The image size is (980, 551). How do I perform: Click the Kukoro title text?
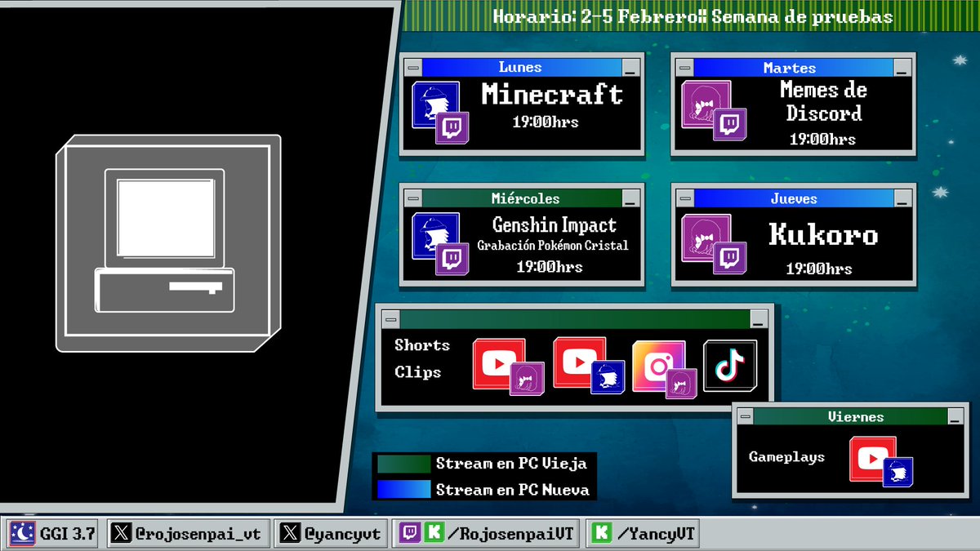[x=823, y=235]
